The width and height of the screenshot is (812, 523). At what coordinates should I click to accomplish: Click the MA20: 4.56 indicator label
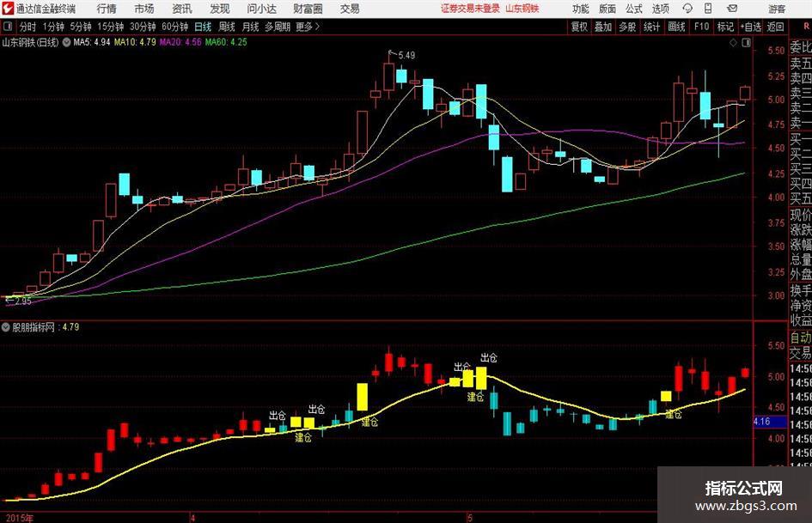pos(180,42)
